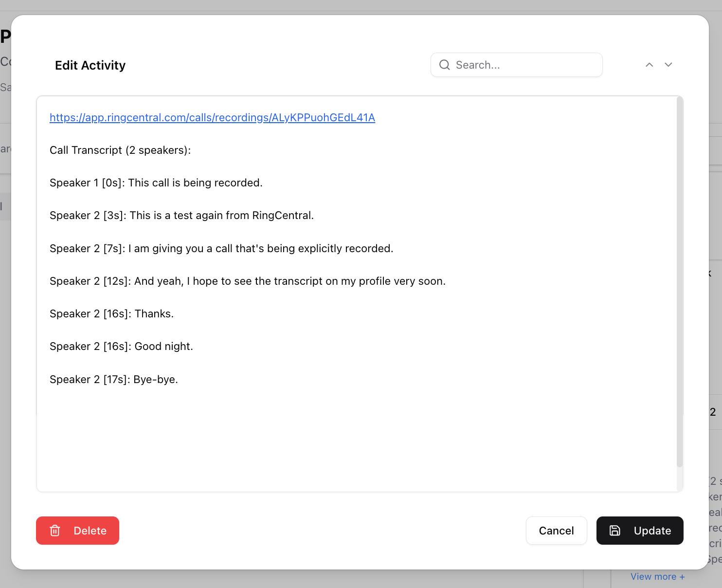
Task: Open the RingCentral recording link
Action: [x=212, y=118]
